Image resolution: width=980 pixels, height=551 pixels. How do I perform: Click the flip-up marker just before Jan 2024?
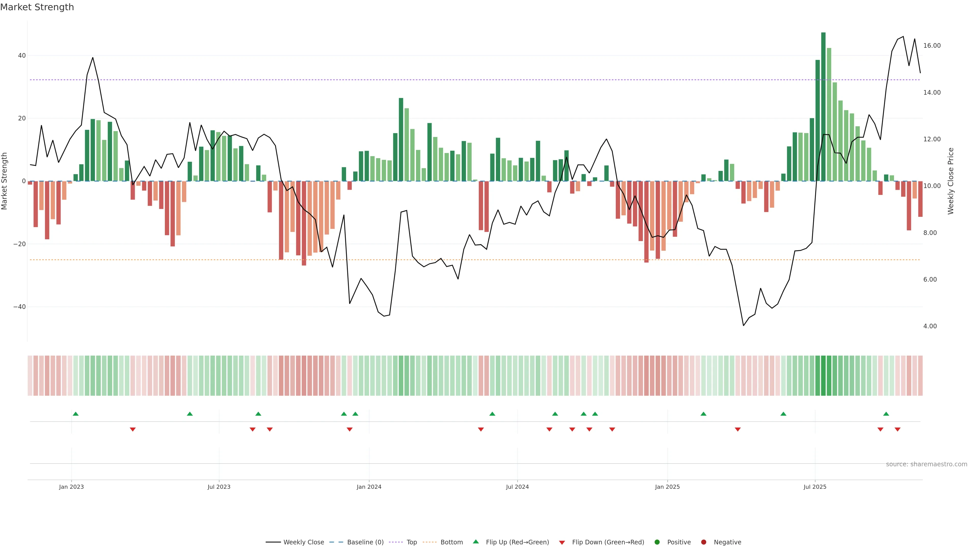[355, 414]
